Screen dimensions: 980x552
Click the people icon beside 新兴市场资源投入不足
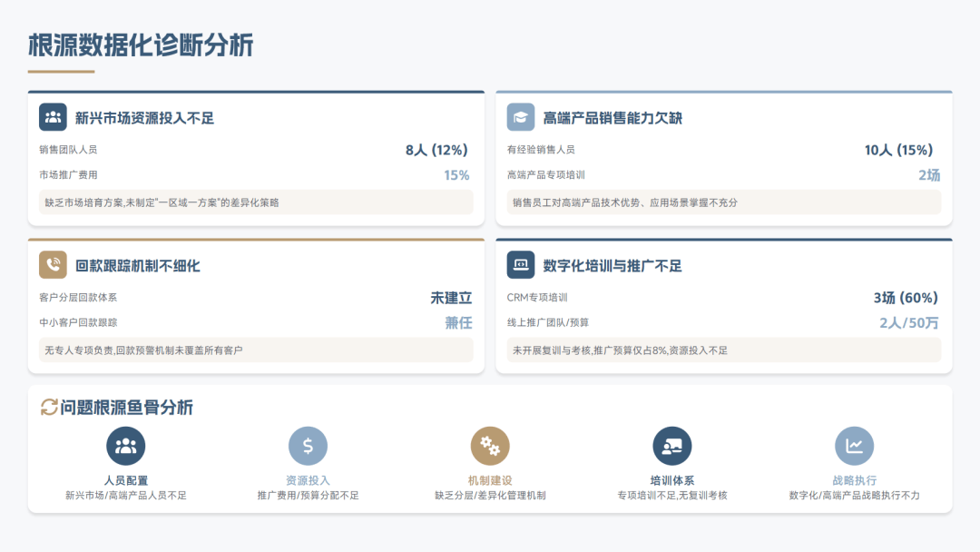coord(53,117)
